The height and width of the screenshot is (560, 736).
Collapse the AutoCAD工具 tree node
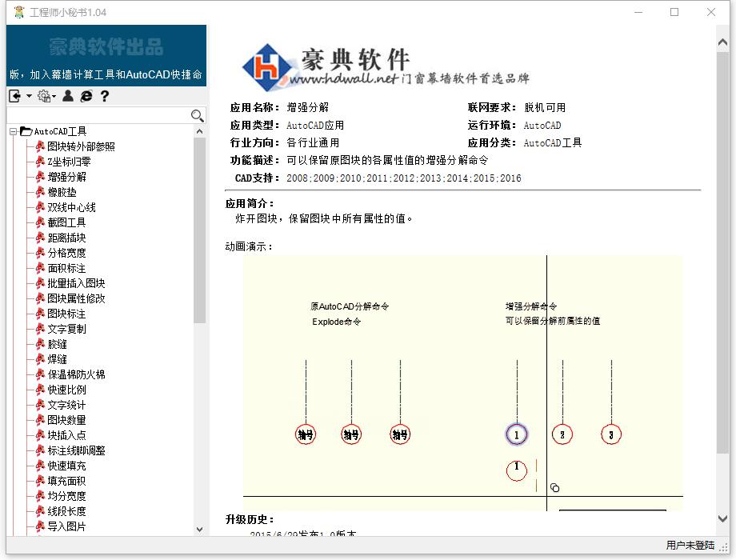tap(14, 131)
